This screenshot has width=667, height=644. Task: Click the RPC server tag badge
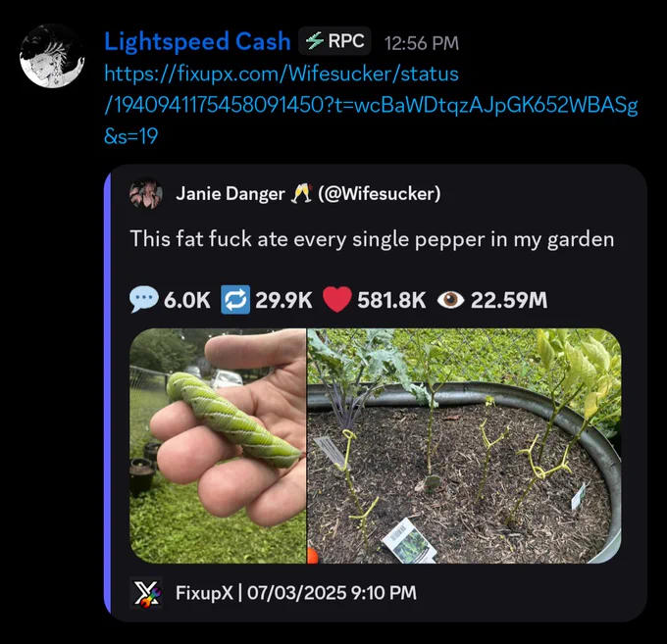[x=334, y=41]
